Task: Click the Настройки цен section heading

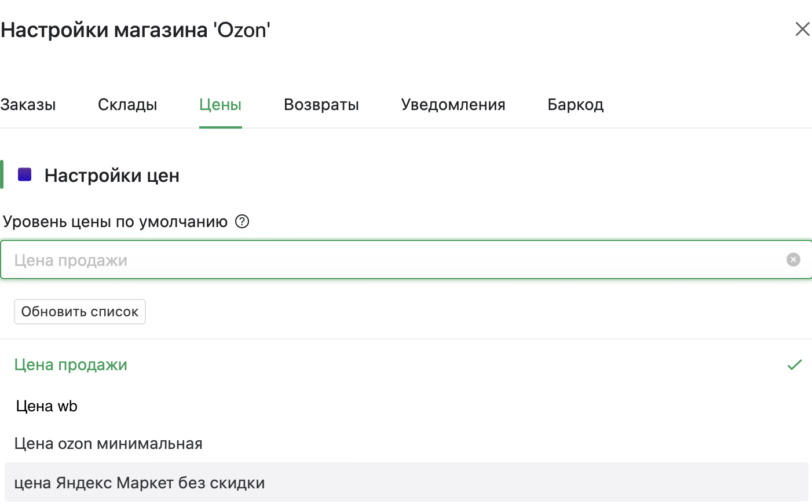Action: tap(112, 176)
